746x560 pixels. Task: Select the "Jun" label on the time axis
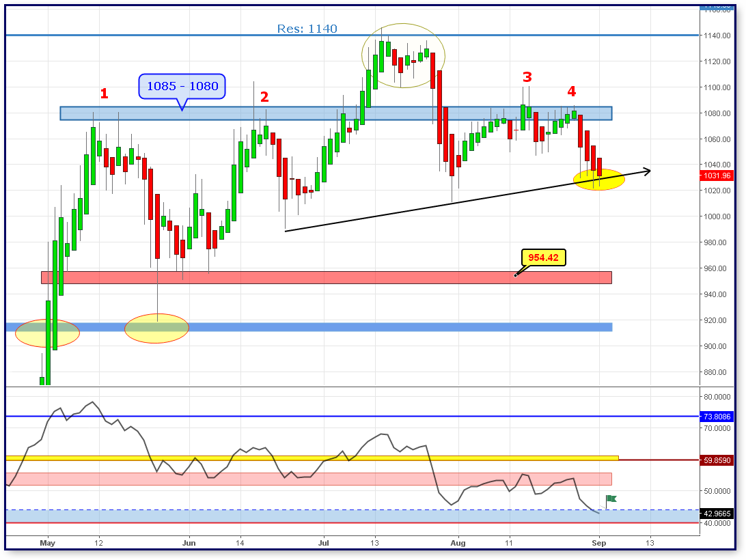[189, 543]
